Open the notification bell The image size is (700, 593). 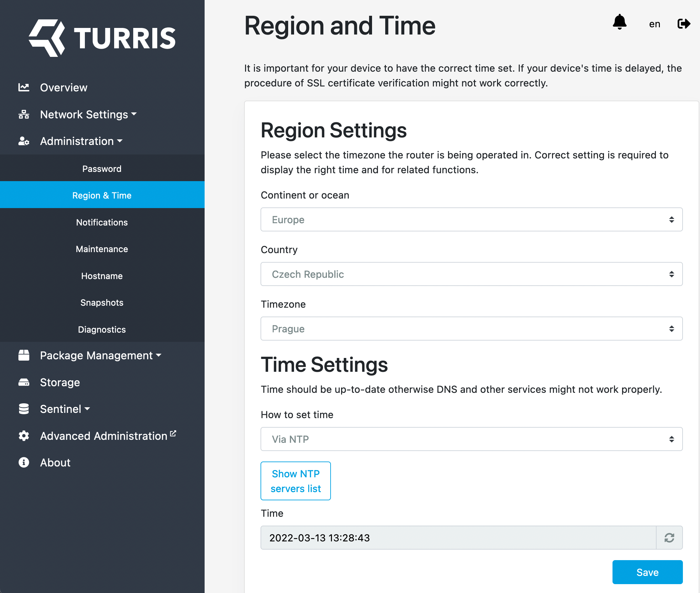point(620,23)
